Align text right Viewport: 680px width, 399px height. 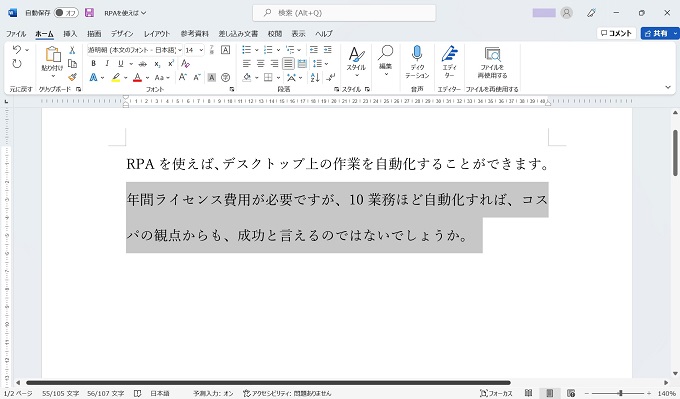[275, 64]
